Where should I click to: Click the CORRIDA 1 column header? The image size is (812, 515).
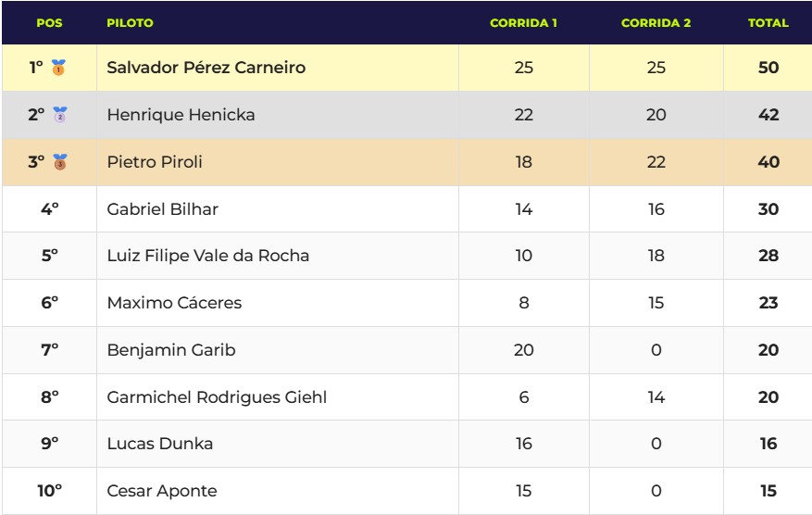(523, 23)
